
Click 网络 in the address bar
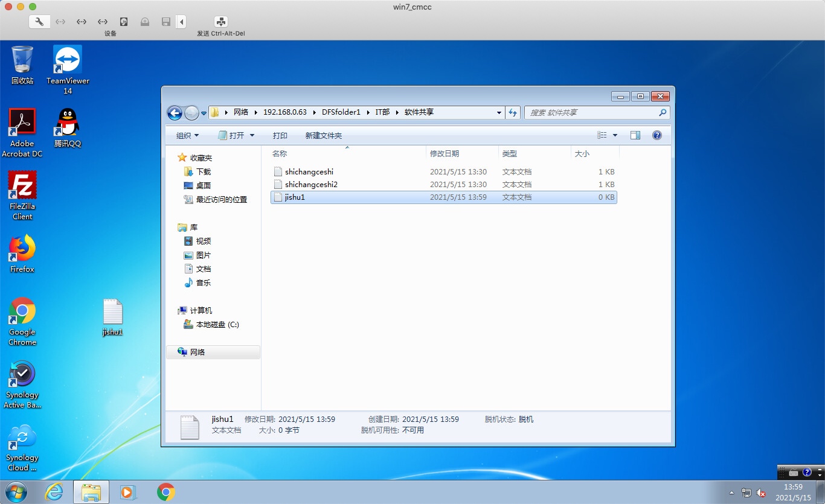241,112
